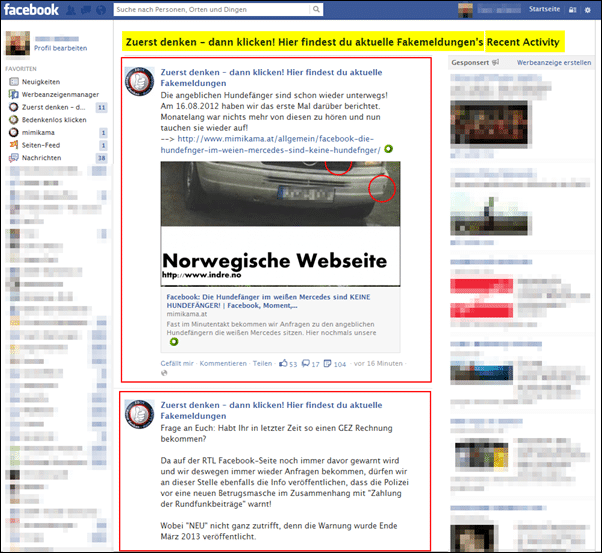Click the thumbs-up count 53
Image resolution: width=602 pixels, height=553 pixels.
(x=288, y=363)
